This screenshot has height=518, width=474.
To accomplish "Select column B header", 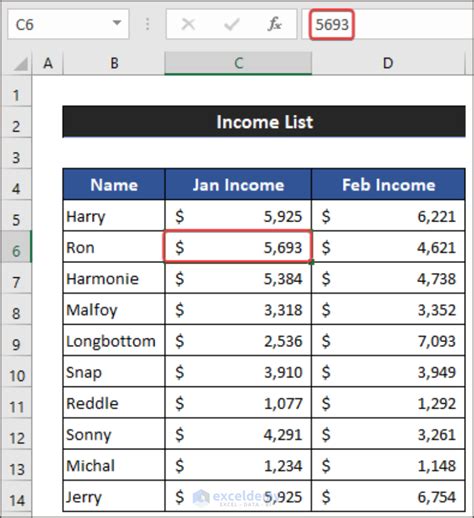I will [114, 63].
